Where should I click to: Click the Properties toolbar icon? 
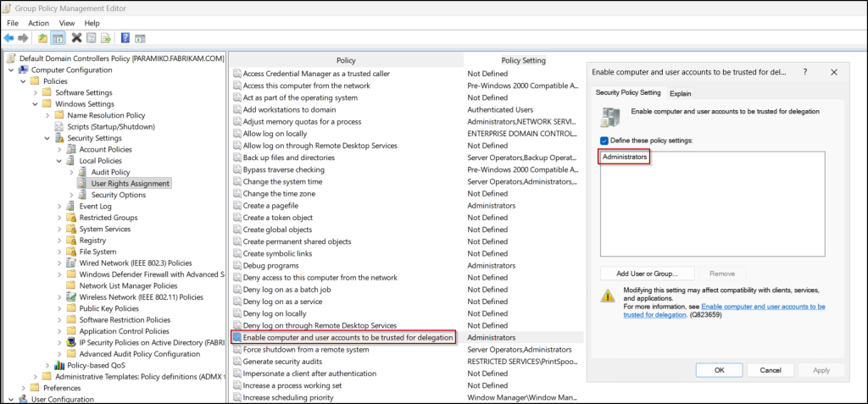point(92,38)
